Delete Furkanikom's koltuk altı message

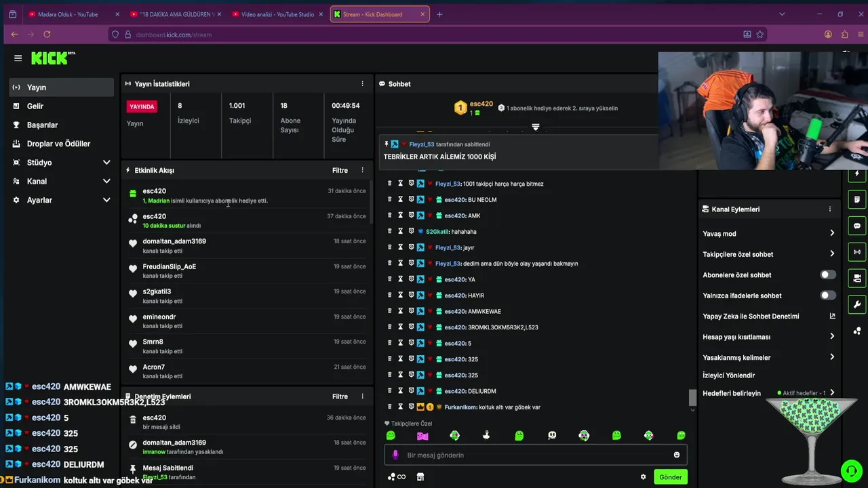click(x=390, y=407)
